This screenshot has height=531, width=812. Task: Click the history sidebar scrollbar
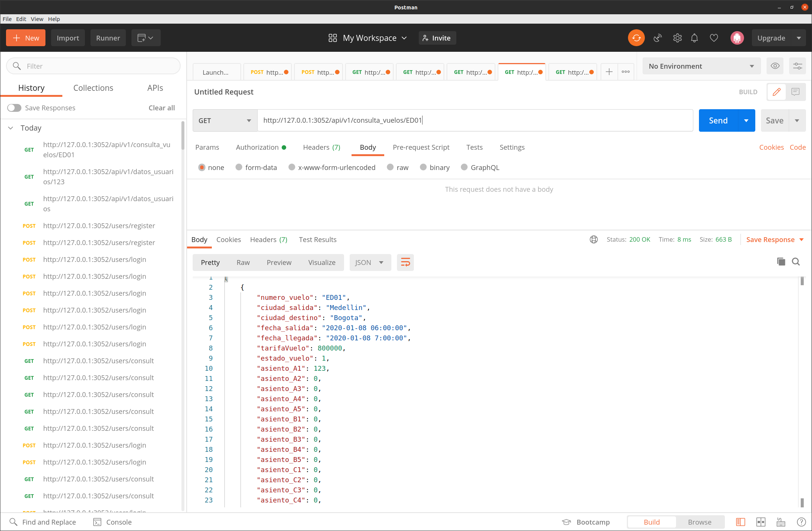point(183,135)
